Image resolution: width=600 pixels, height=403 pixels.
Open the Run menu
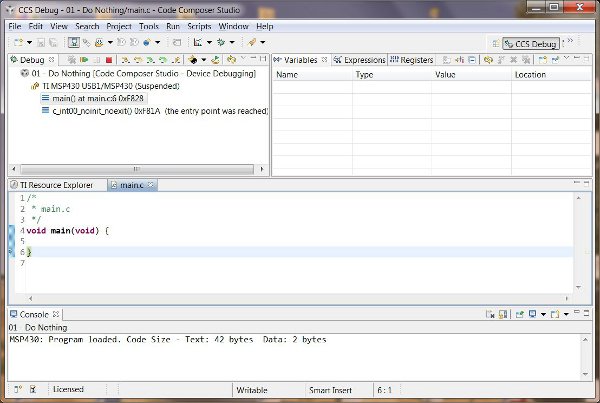tap(173, 26)
